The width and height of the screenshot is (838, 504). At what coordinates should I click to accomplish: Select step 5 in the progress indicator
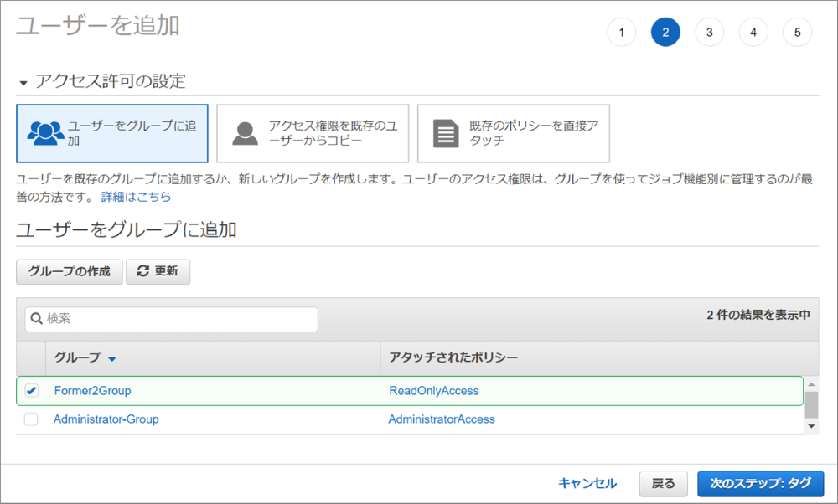click(797, 33)
